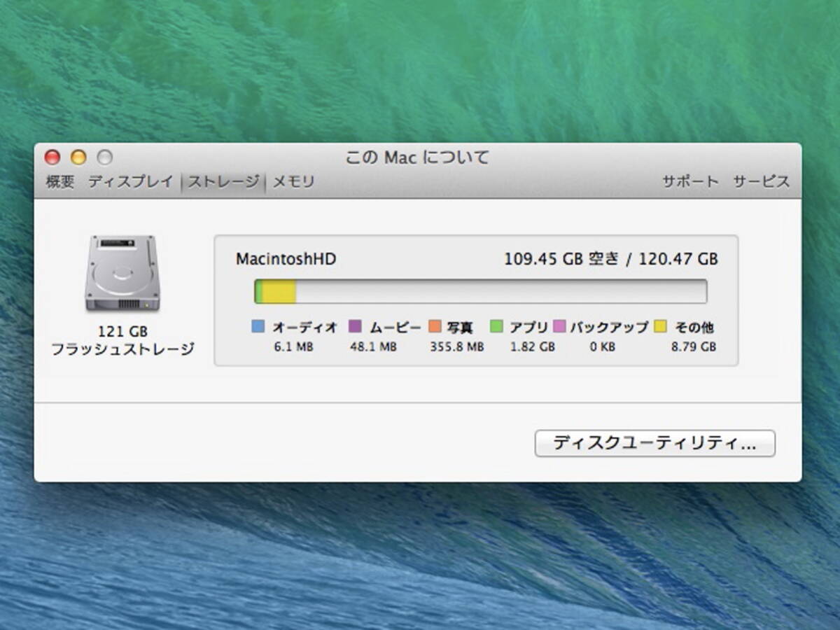Click the purple ムービー color swatch
Screen dimensions: 840x630
355,327
